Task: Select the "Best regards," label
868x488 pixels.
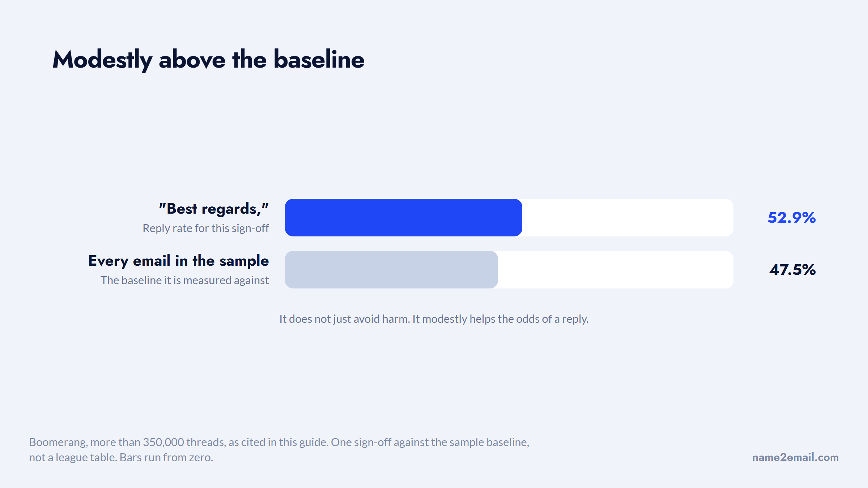Action: tap(214, 209)
